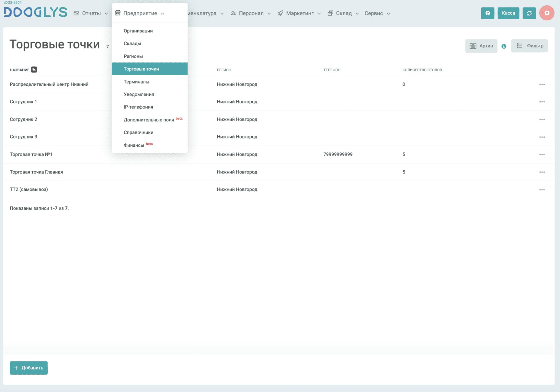Click the Торговая точка №1 row name
Screen dimensions: 560x392
click(x=31, y=154)
